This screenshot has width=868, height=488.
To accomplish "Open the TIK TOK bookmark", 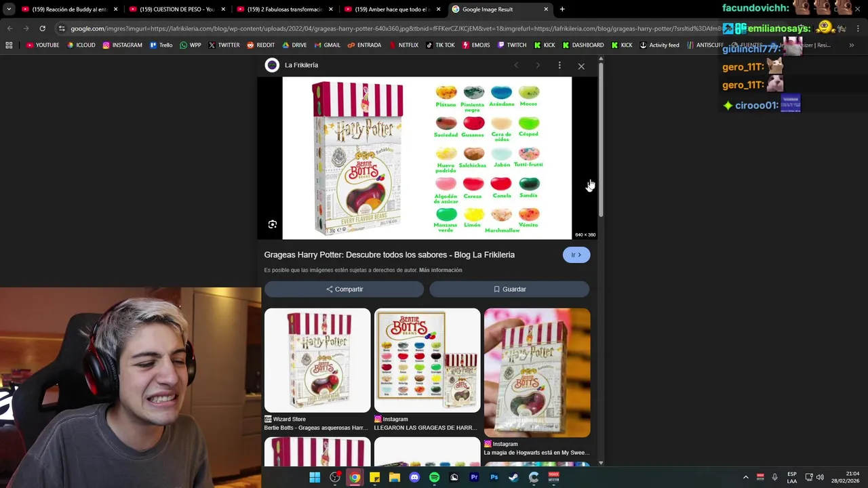I will (440, 45).
